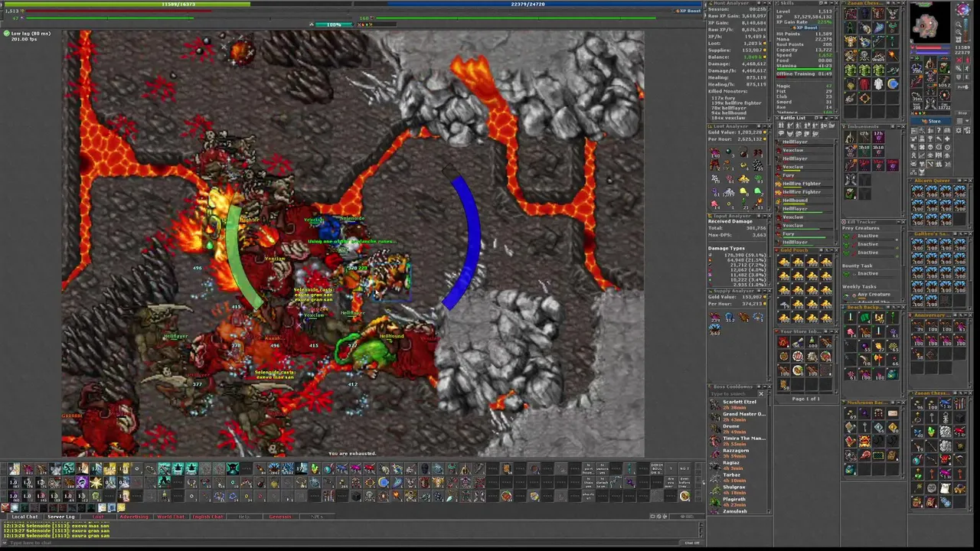
Task: Enable offensive fight mode
Action: 959,60
